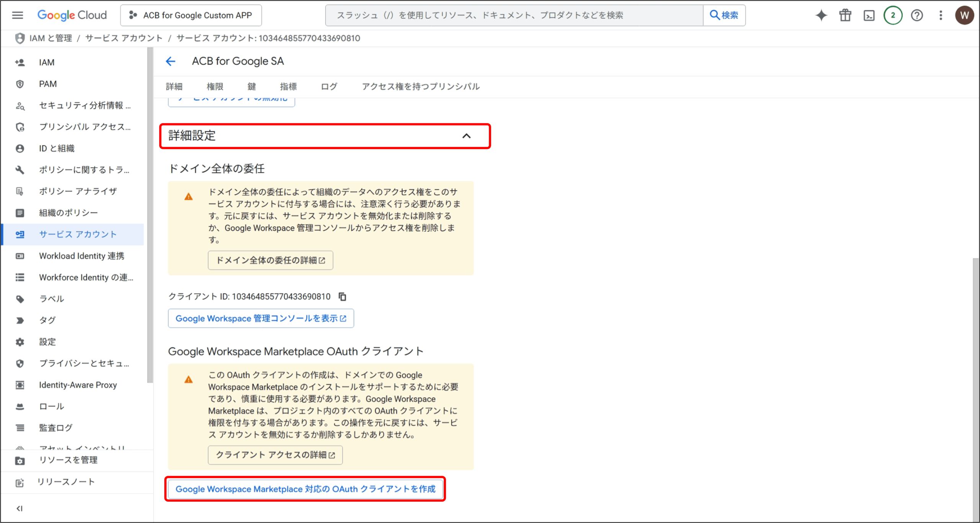Screen dimensions: 980x523
Task: Open the notifications badge showing 2
Action: pyautogui.click(x=893, y=15)
